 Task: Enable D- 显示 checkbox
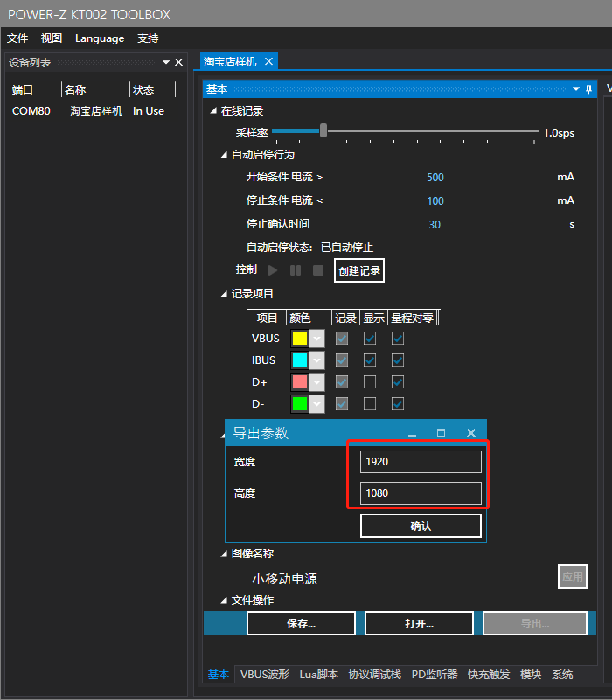pyautogui.click(x=370, y=404)
